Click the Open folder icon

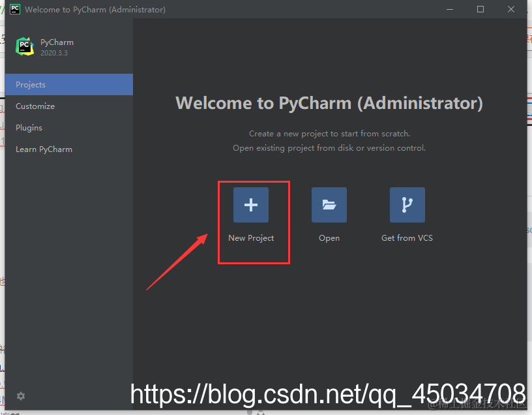tap(329, 205)
